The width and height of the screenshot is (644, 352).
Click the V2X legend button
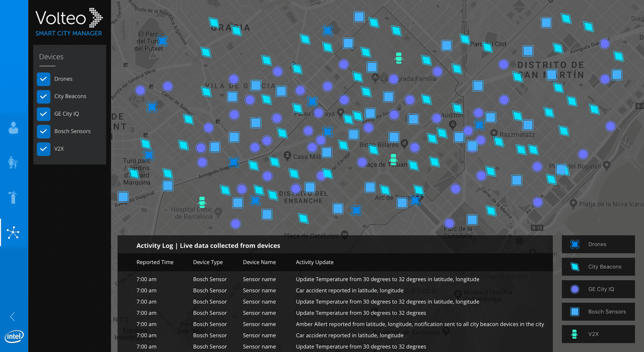coord(598,334)
